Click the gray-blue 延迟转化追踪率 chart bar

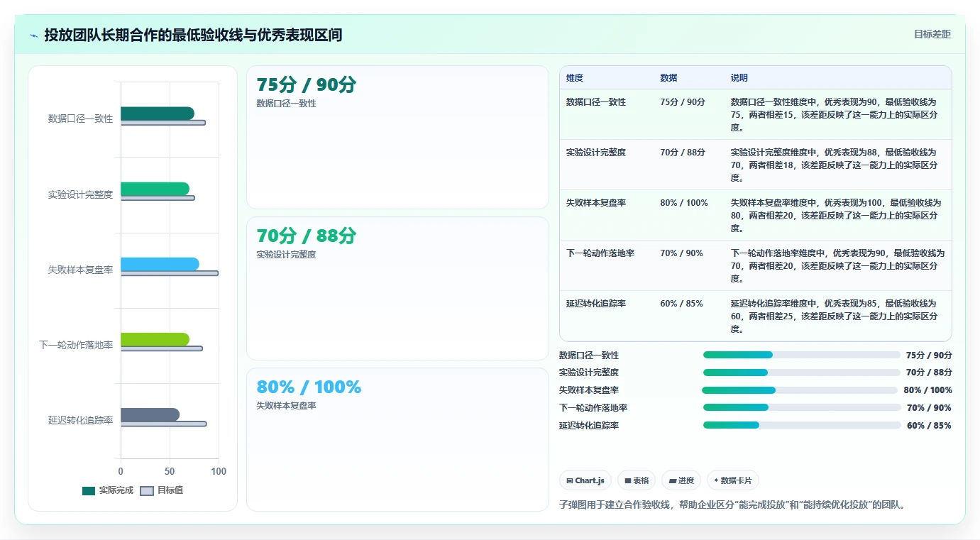pyautogui.click(x=150, y=415)
